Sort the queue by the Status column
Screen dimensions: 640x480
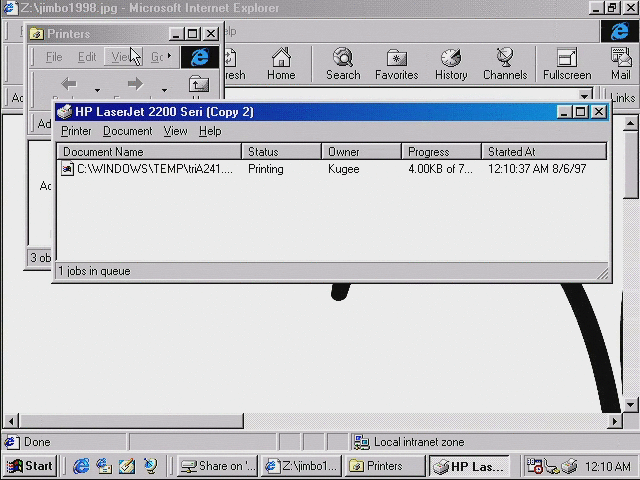[x=282, y=151]
